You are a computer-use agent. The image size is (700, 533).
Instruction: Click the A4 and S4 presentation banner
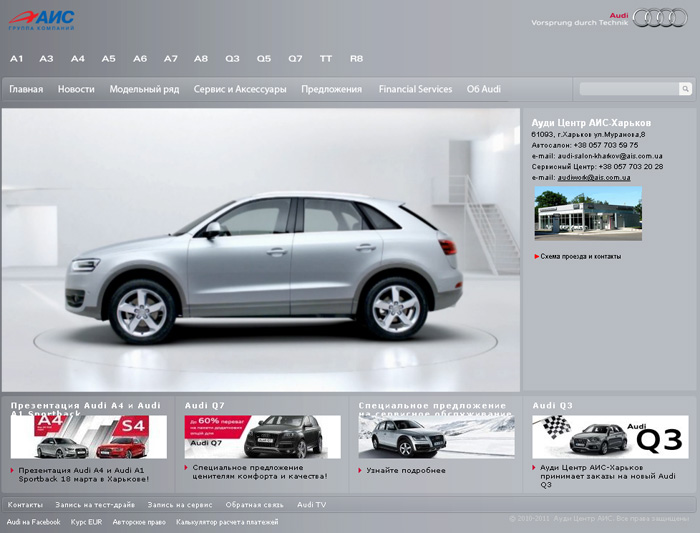[89, 437]
